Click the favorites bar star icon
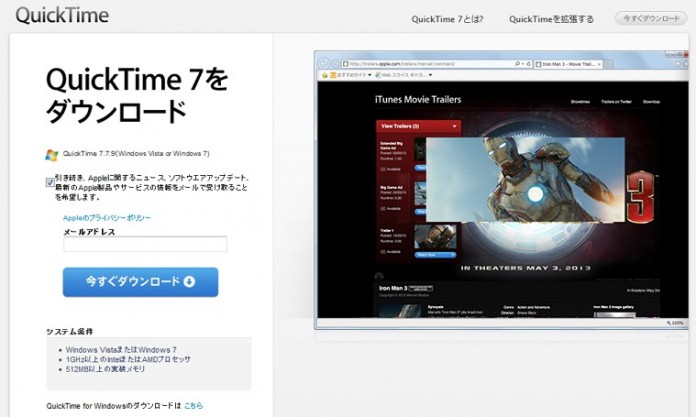The height and width of the screenshot is (417, 696). 324,75
